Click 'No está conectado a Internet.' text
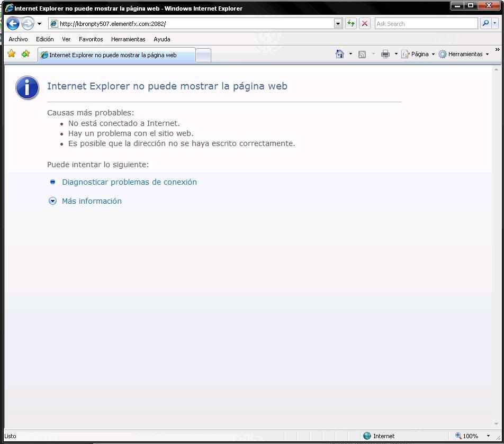Image resolution: width=504 pixels, height=444 pixels. pyautogui.click(x=124, y=123)
